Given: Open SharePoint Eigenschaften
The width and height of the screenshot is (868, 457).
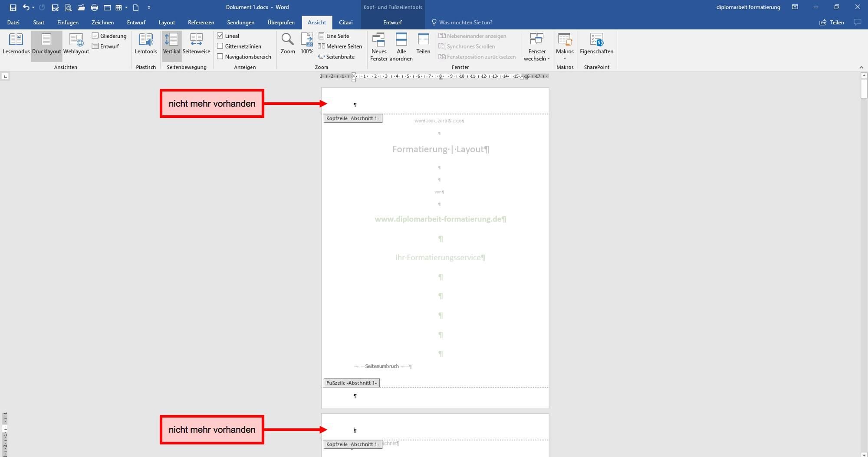Looking at the screenshot, I should pyautogui.click(x=597, y=45).
